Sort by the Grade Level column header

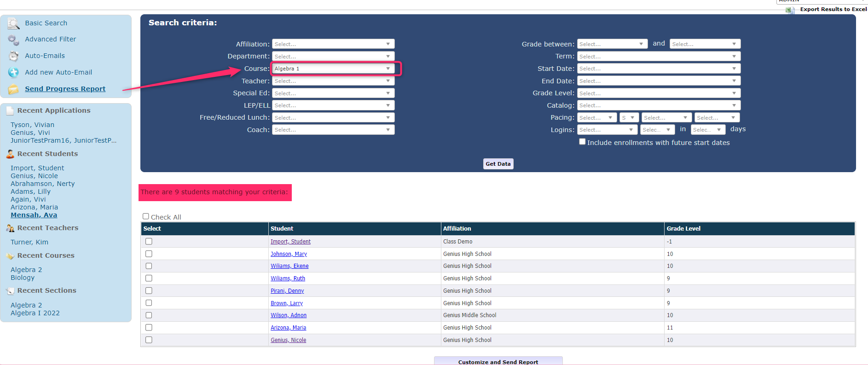click(x=683, y=229)
